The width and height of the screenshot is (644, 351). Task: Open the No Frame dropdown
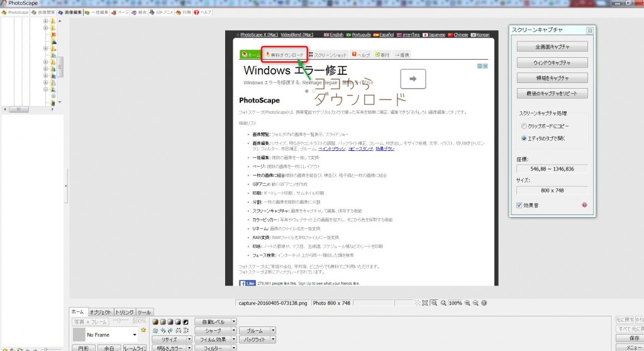click(x=135, y=335)
